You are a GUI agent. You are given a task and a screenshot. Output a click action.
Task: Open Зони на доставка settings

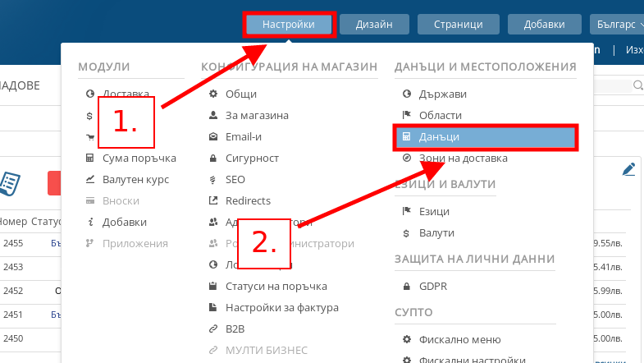(x=463, y=158)
